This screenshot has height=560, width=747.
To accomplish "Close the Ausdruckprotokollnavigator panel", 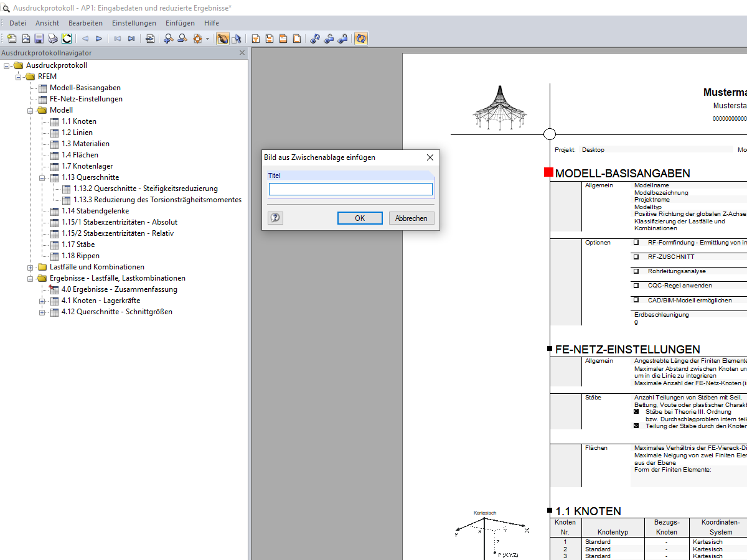I will point(243,53).
